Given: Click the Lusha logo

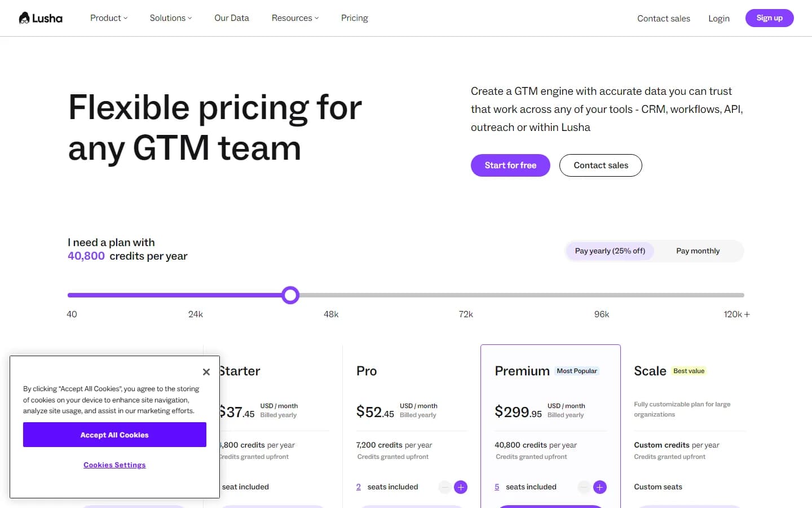Looking at the screenshot, I should pyautogui.click(x=39, y=17).
